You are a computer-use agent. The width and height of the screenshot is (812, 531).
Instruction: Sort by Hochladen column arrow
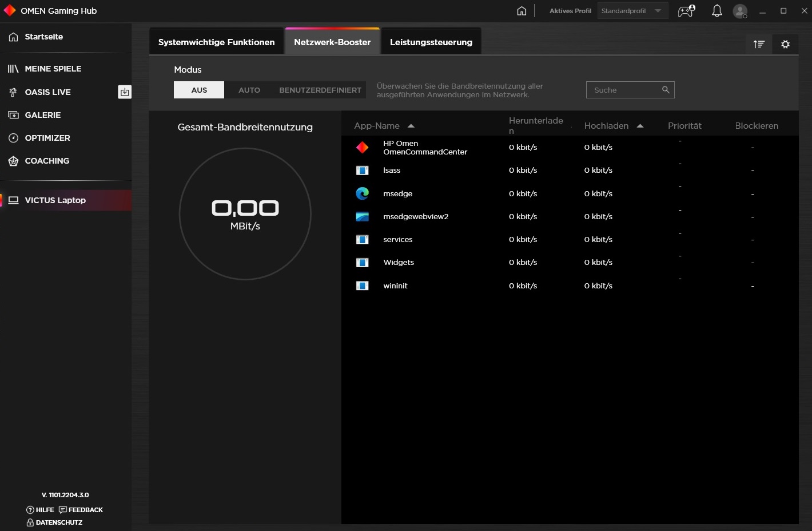click(640, 126)
